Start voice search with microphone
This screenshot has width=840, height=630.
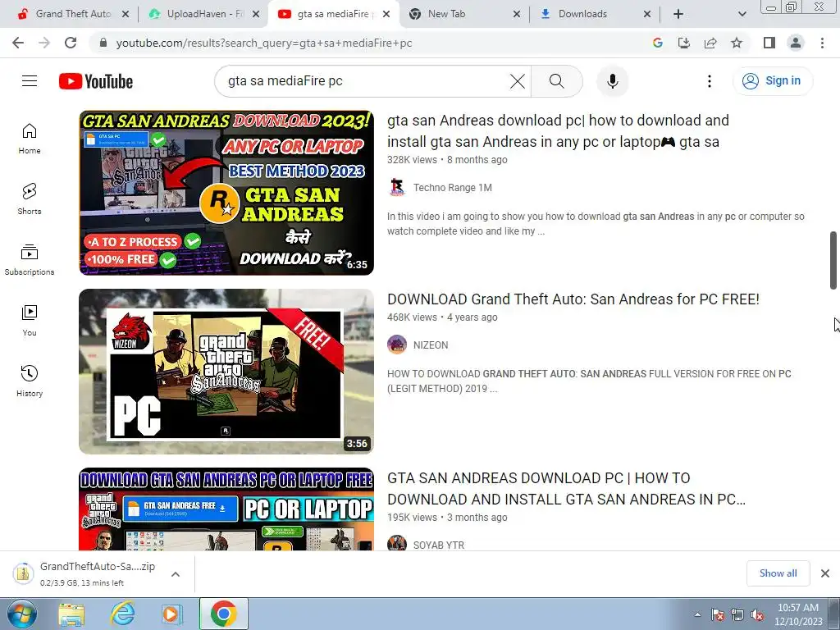point(612,81)
